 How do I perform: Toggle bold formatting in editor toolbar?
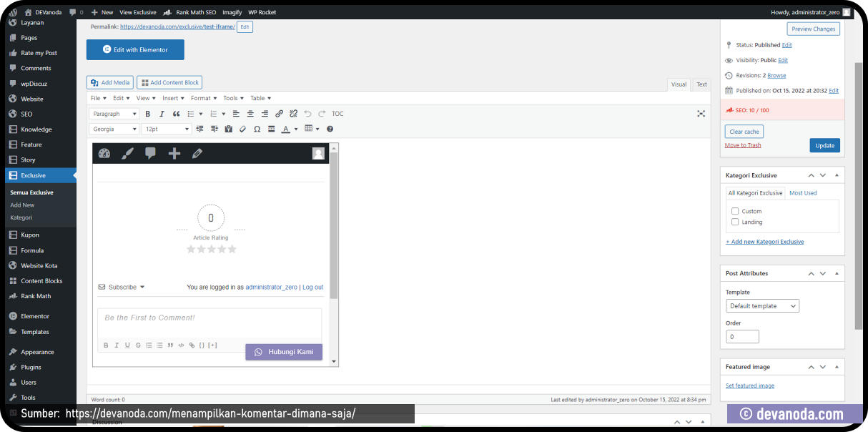148,114
